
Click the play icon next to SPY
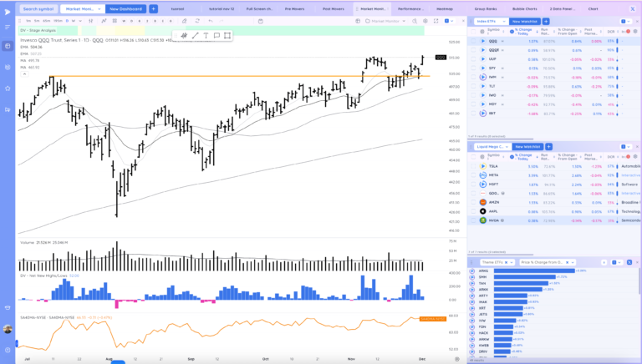click(483, 67)
